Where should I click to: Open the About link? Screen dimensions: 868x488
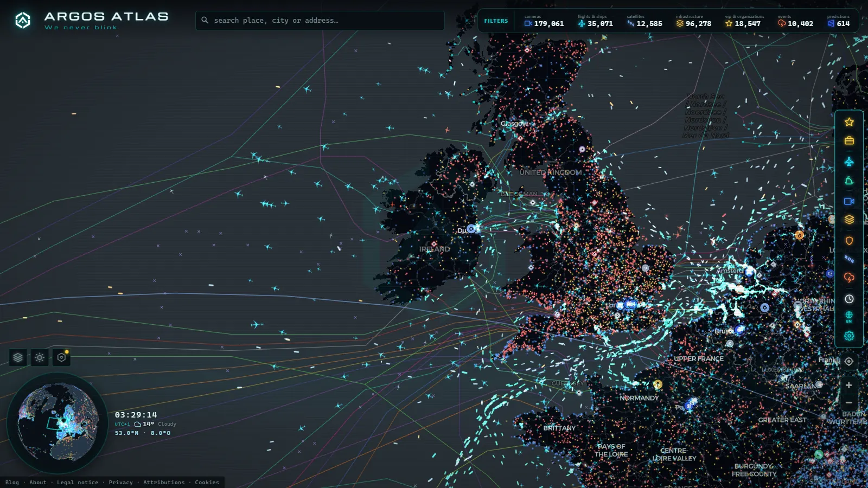(38, 483)
